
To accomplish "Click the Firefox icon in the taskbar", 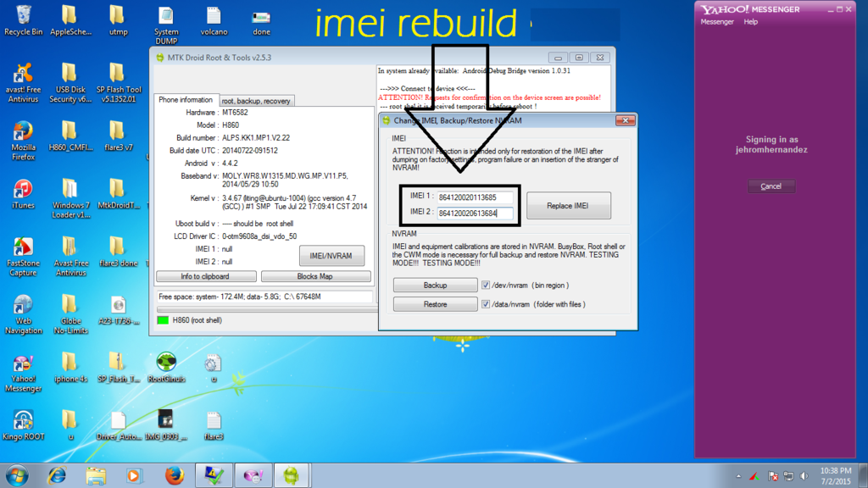I will pos(175,475).
